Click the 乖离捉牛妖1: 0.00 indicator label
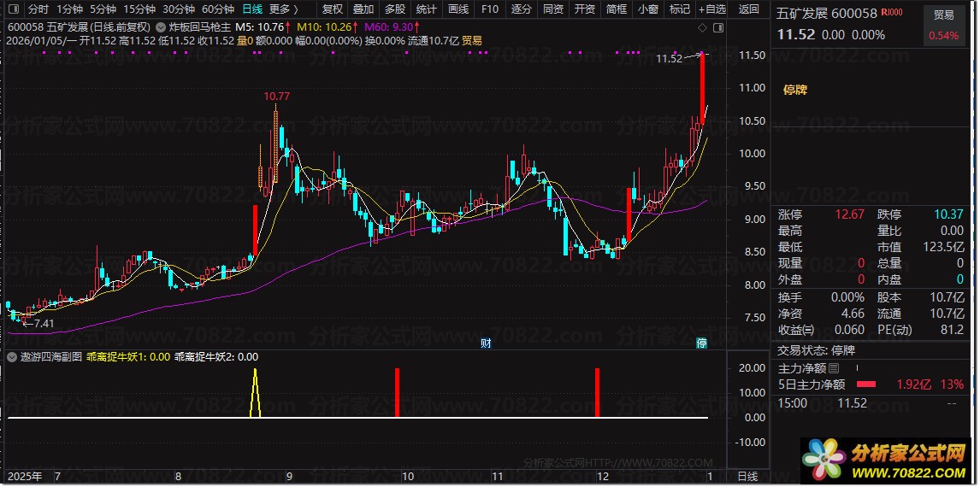Screen dimensions: 980x487 [x=128, y=357]
